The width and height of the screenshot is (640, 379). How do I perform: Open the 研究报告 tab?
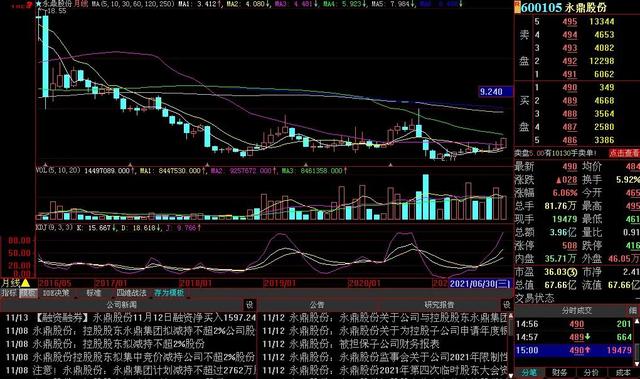(x=439, y=304)
